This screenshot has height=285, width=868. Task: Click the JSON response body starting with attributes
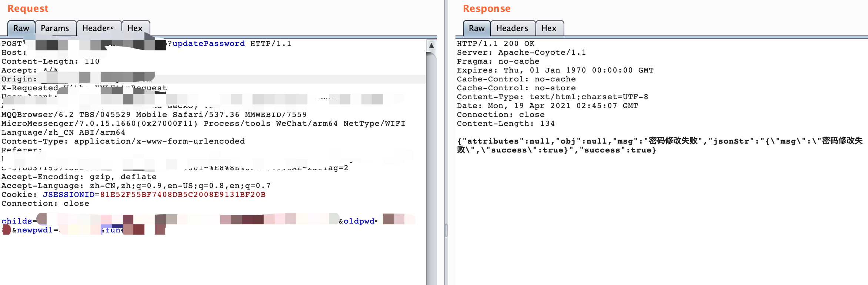click(x=660, y=145)
